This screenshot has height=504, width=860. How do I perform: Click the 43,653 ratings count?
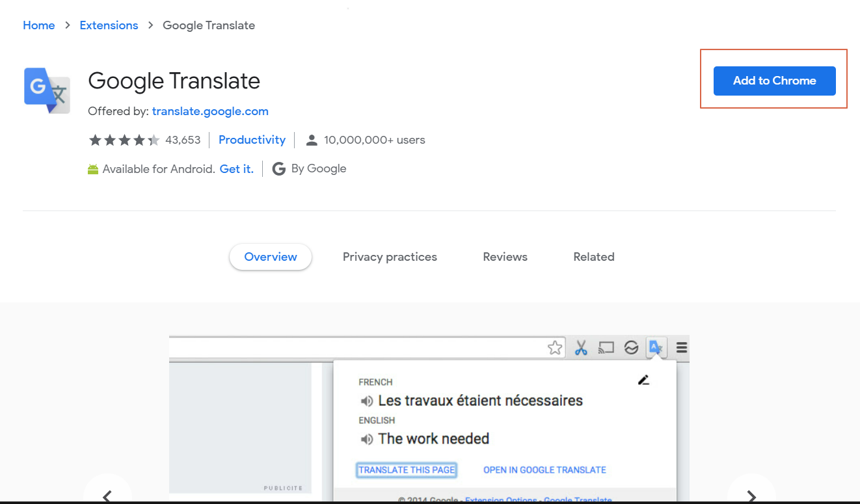tap(183, 140)
